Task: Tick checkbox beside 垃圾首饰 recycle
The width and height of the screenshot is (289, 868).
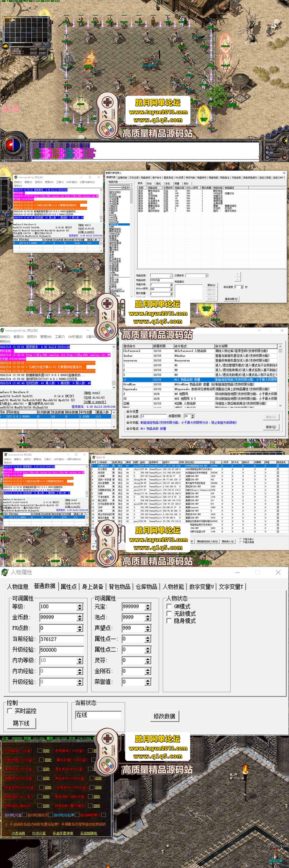Action: (40, 751)
